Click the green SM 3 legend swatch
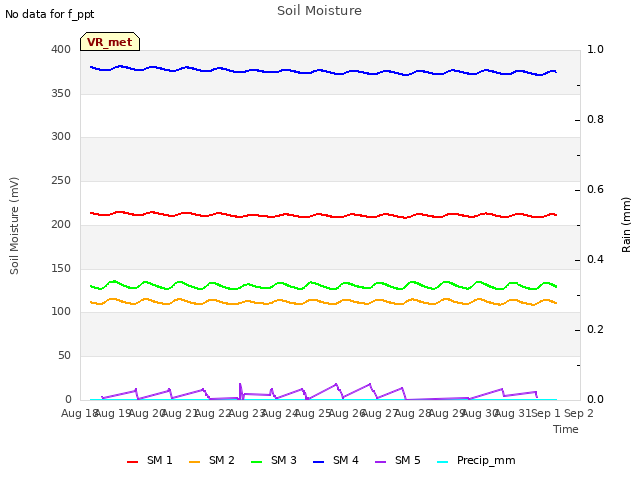This screenshot has height=480, width=640. 257,462
